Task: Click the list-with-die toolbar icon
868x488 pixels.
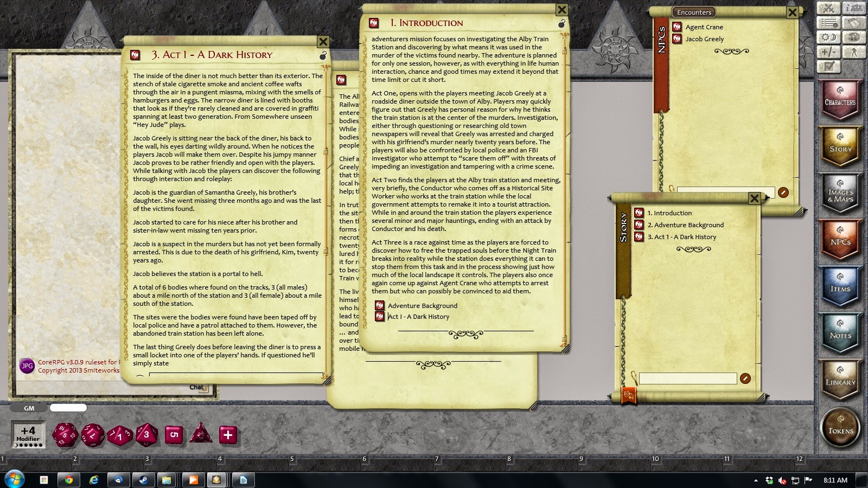Action: click(828, 23)
